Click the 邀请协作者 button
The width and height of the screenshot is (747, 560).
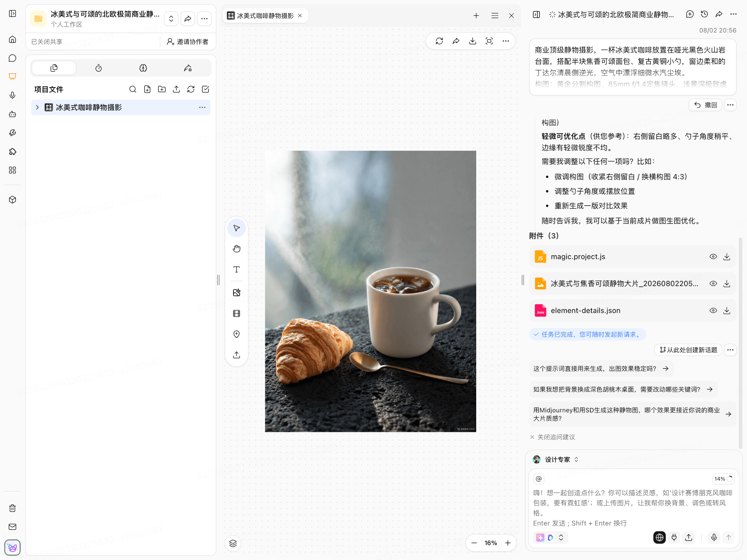[187, 41]
